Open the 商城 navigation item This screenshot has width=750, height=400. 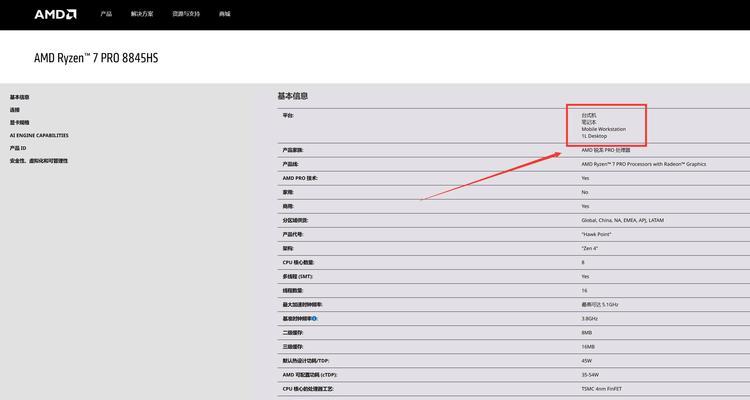pos(225,14)
